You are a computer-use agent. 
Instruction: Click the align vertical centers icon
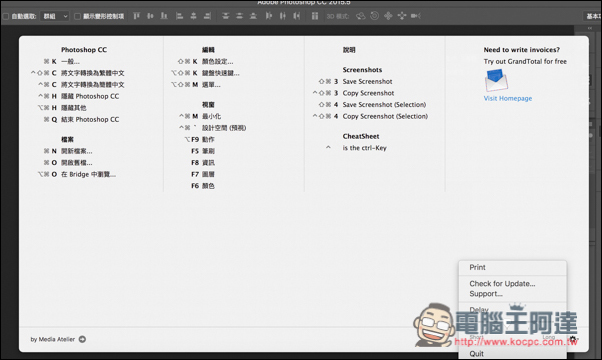click(x=150, y=16)
